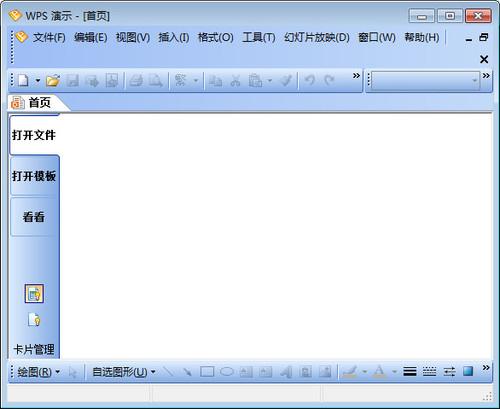Select the 看看 side tab

point(34,217)
